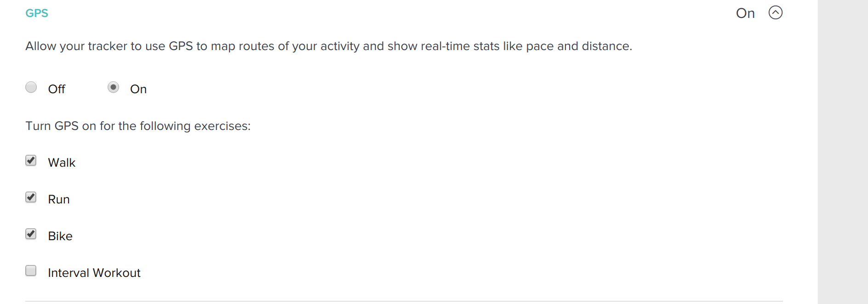Uncheck the Walk checkbox

tap(31, 161)
